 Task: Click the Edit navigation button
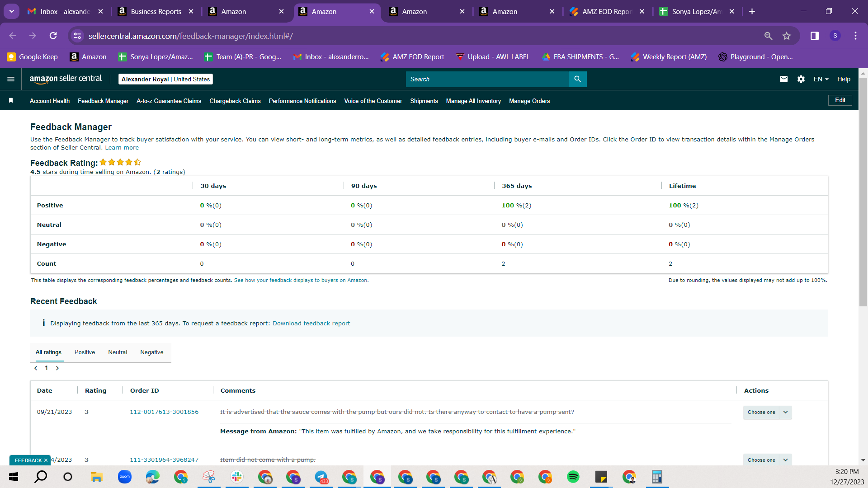[840, 100]
